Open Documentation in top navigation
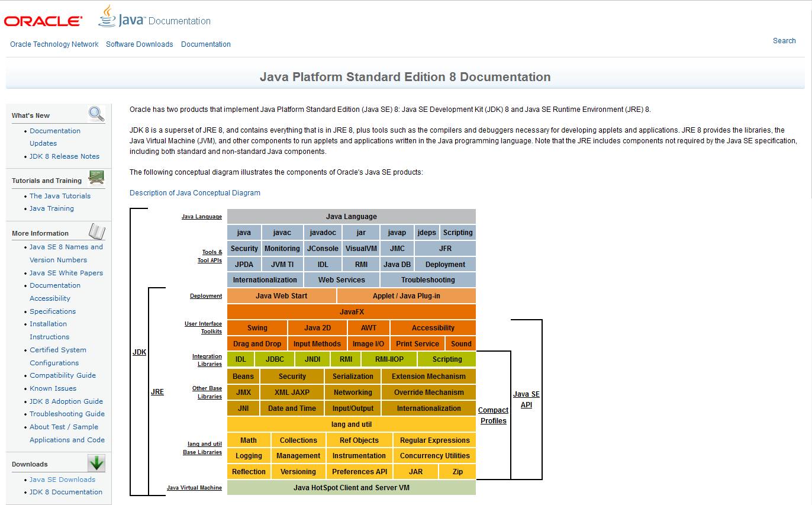 (206, 44)
